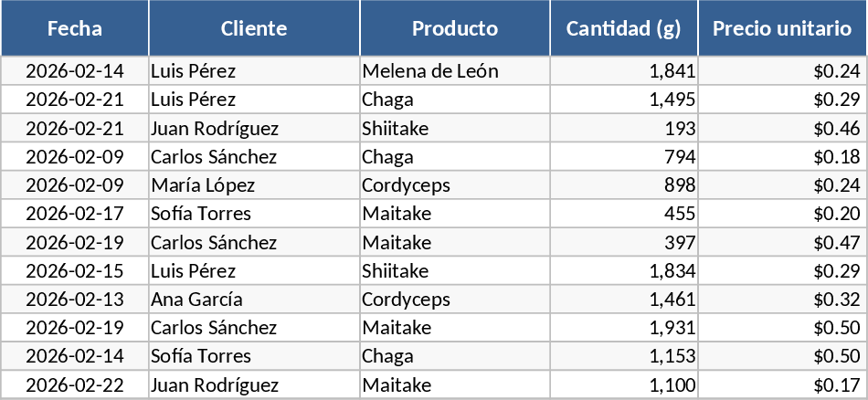Click the quantity cell showing 1,841
868x400 pixels.
pos(624,71)
